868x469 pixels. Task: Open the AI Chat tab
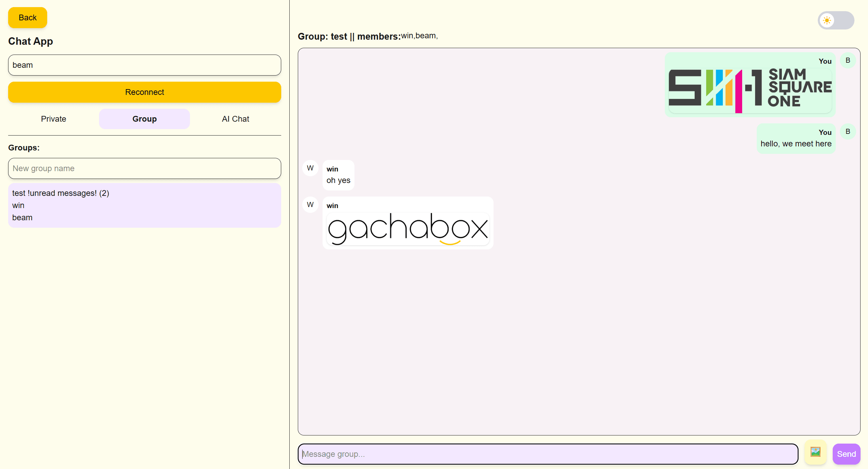235,119
